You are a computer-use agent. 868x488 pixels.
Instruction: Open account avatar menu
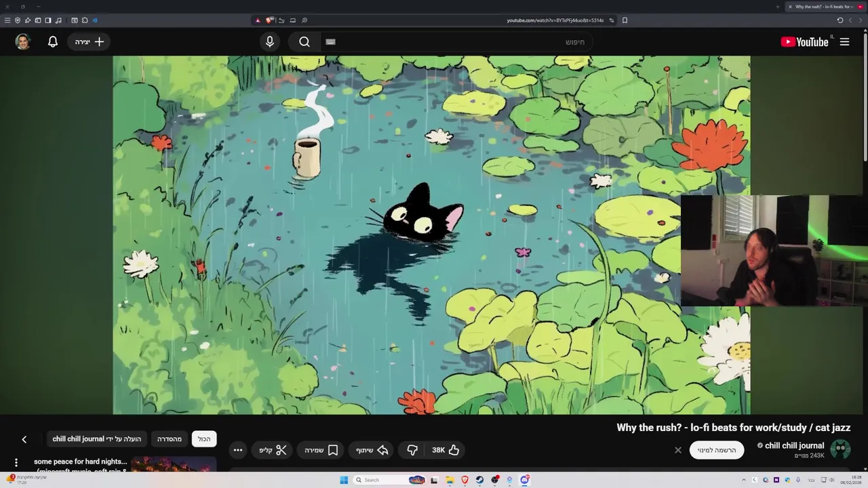coord(23,42)
